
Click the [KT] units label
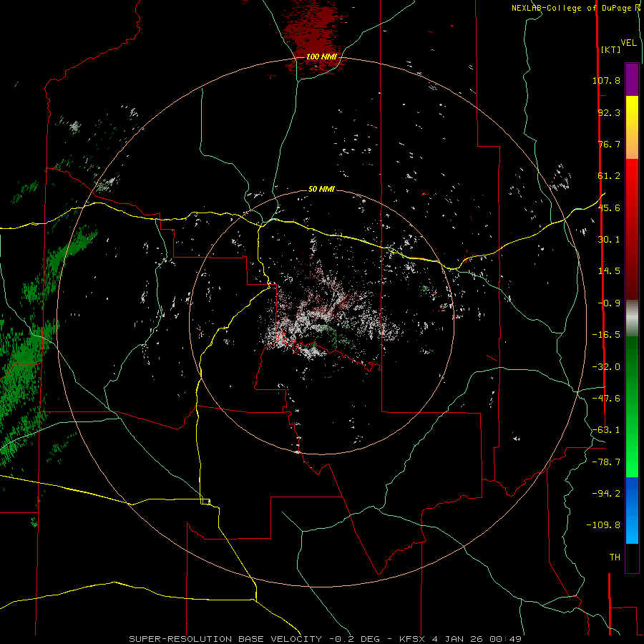point(610,49)
